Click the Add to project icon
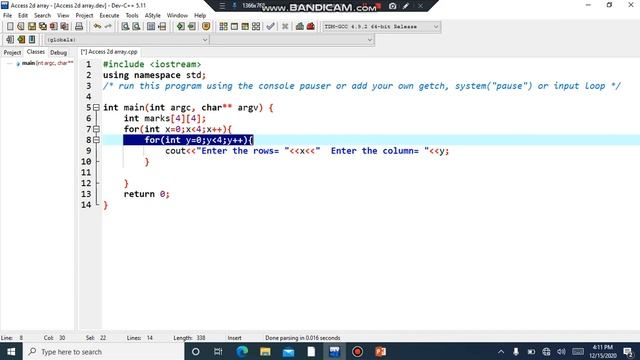This screenshot has height=360, width=640. pos(21,40)
